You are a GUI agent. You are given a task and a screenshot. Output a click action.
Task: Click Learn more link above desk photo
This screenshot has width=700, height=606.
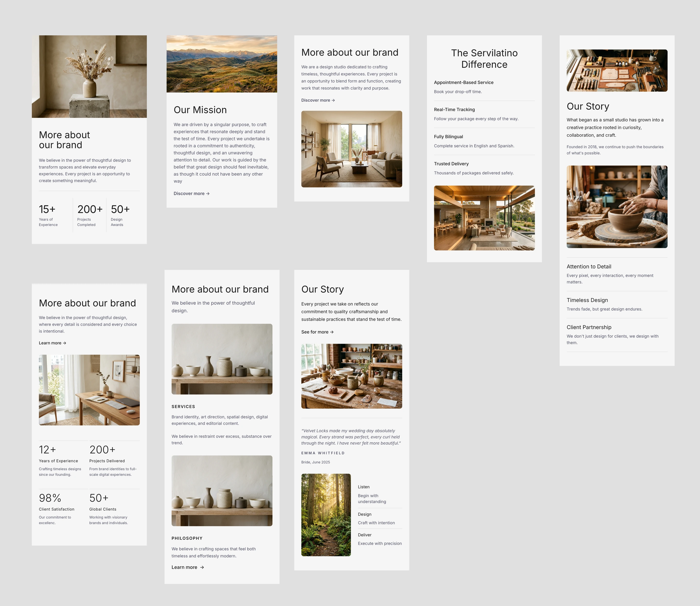pyautogui.click(x=52, y=343)
